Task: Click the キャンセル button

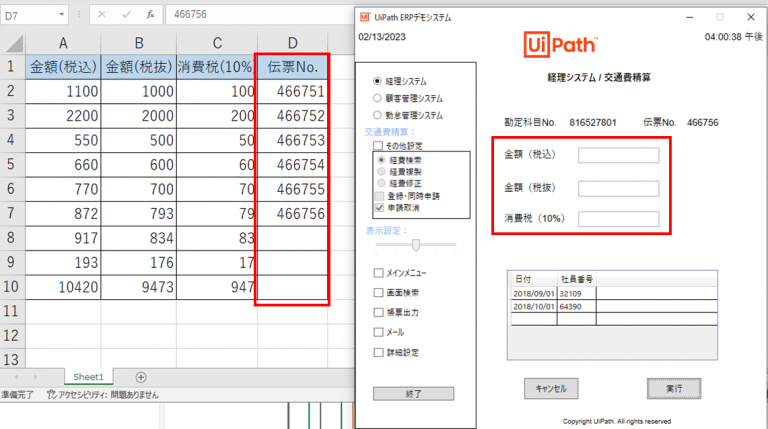Action: (551, 388)
